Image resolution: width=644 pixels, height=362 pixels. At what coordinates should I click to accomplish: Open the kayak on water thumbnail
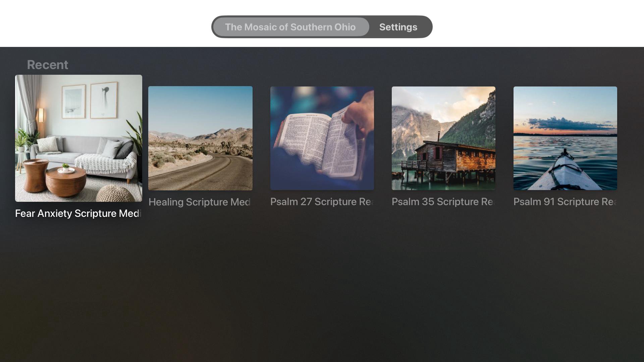tap(565, 138)
